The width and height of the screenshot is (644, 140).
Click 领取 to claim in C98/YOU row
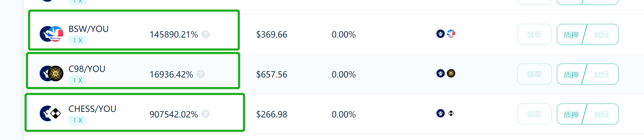pyautogui.click(x=534, y=74)
